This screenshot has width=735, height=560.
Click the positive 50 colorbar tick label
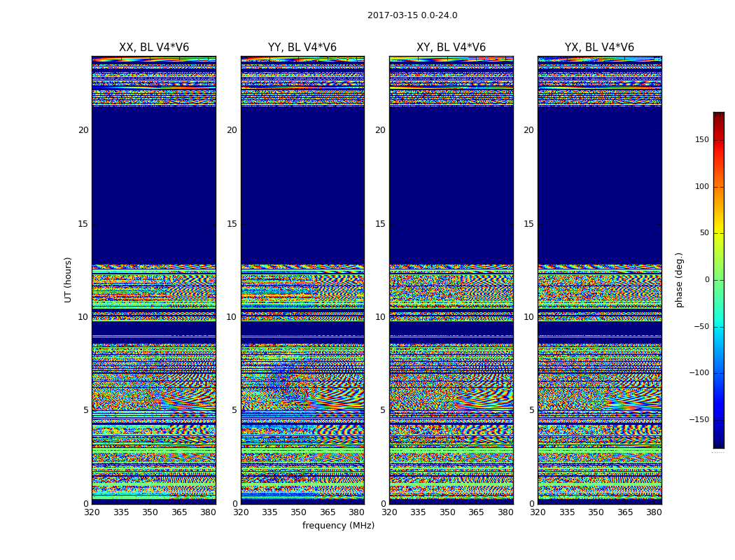(x=704, y=233)
